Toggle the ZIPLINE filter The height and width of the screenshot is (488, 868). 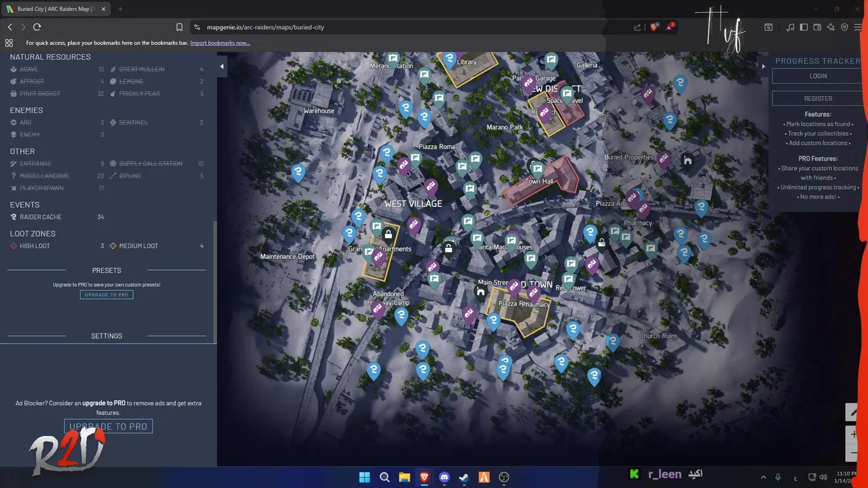point(157,176)
